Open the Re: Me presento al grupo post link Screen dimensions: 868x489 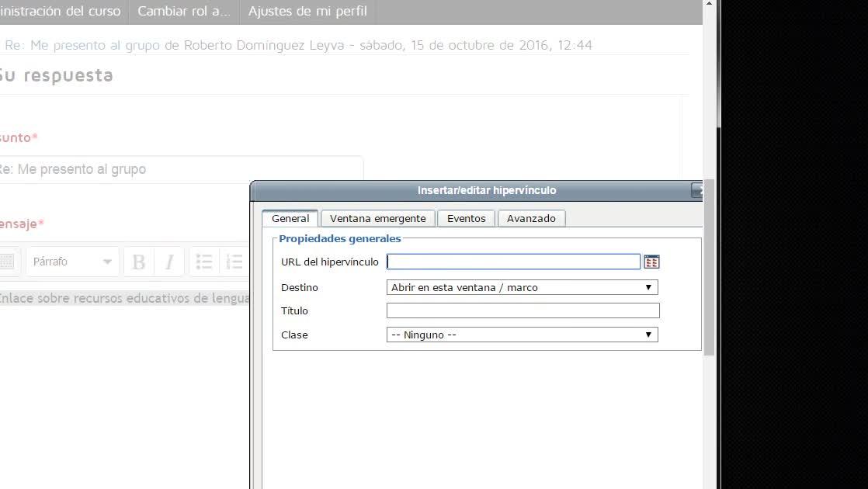82,45
